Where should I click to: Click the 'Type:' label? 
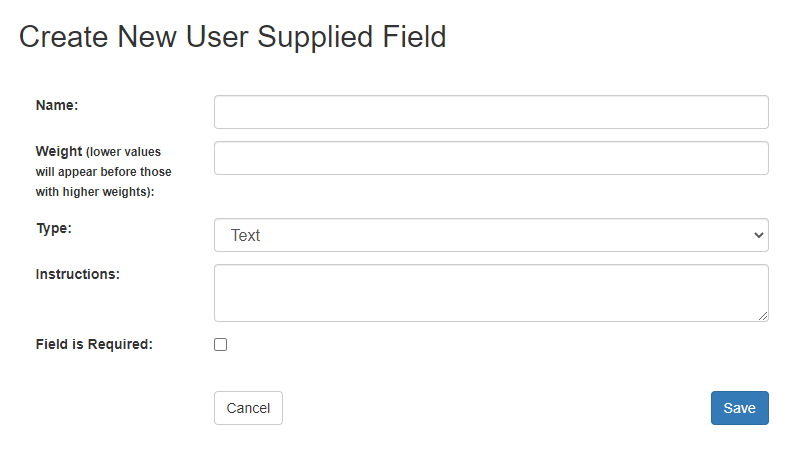pyautogui.click(x=54, y=227)
